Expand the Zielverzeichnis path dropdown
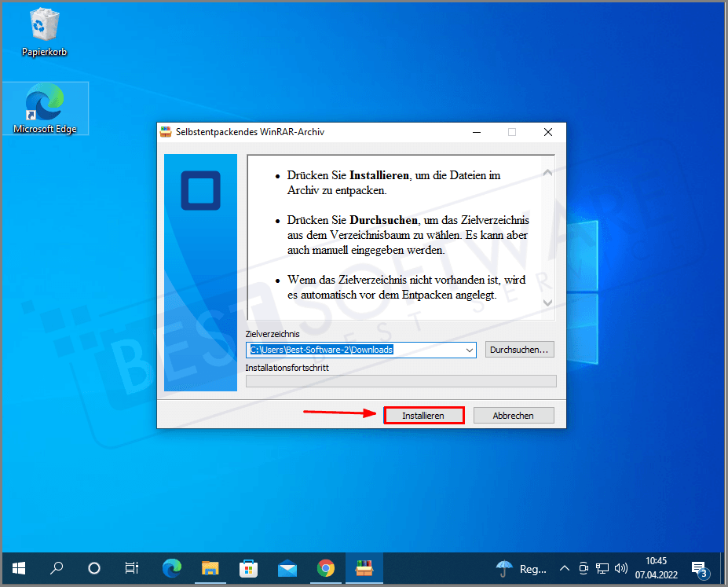The width and height of the screenshot is (728, 587). [x=469, y=350]
